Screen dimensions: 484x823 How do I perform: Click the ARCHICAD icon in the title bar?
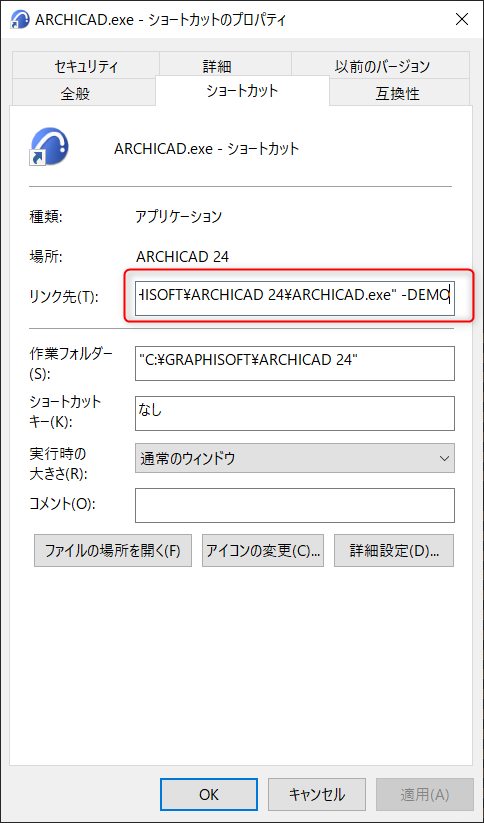coord(19,20)
